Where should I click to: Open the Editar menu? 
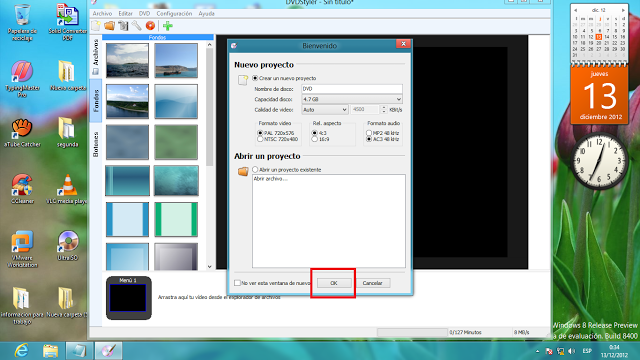coord(125,13)
